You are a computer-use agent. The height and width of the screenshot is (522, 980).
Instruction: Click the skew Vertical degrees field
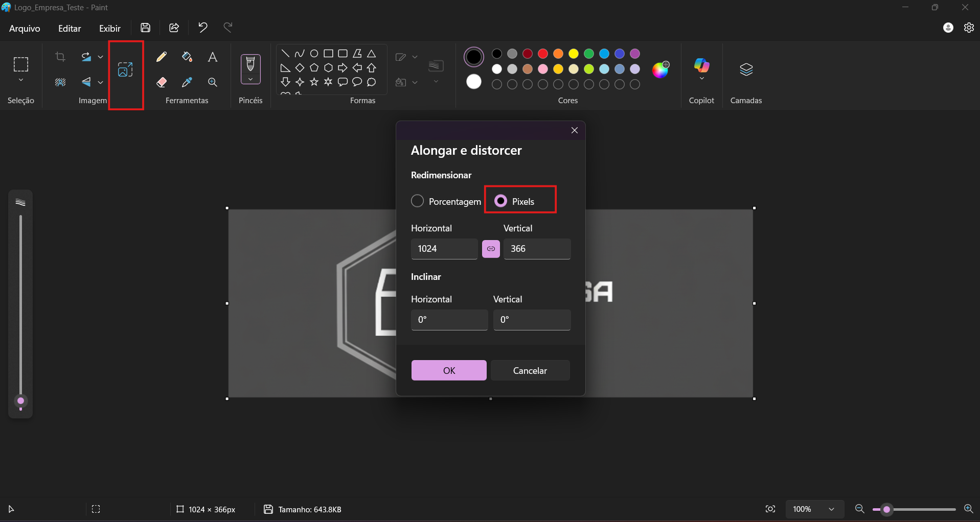[532, 320]
